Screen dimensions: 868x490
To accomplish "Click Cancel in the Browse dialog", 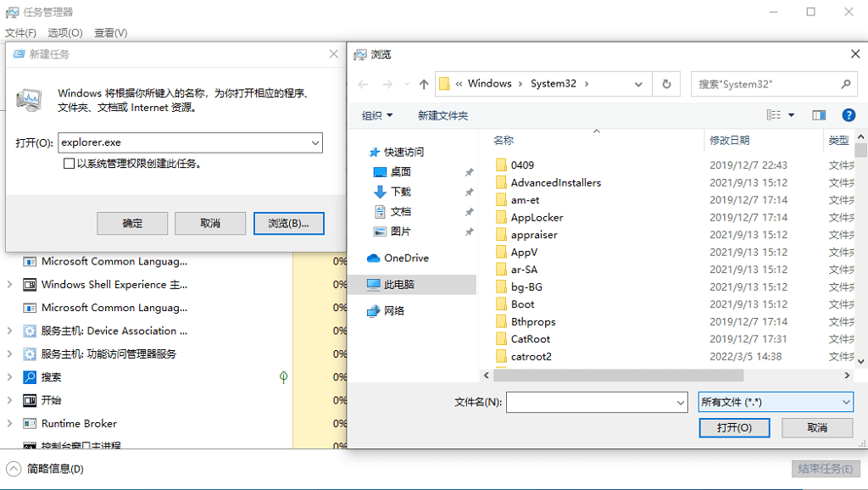I will [x=817, y=427].
